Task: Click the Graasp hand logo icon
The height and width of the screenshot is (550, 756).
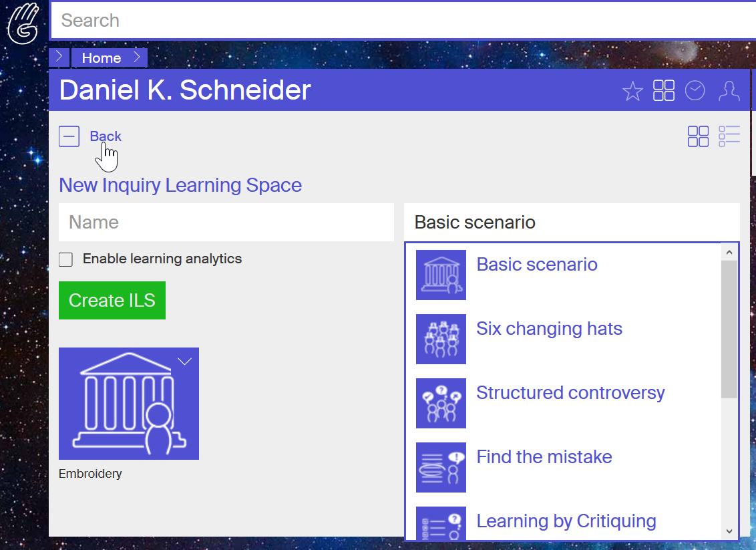Action: (x=23, y=23)
